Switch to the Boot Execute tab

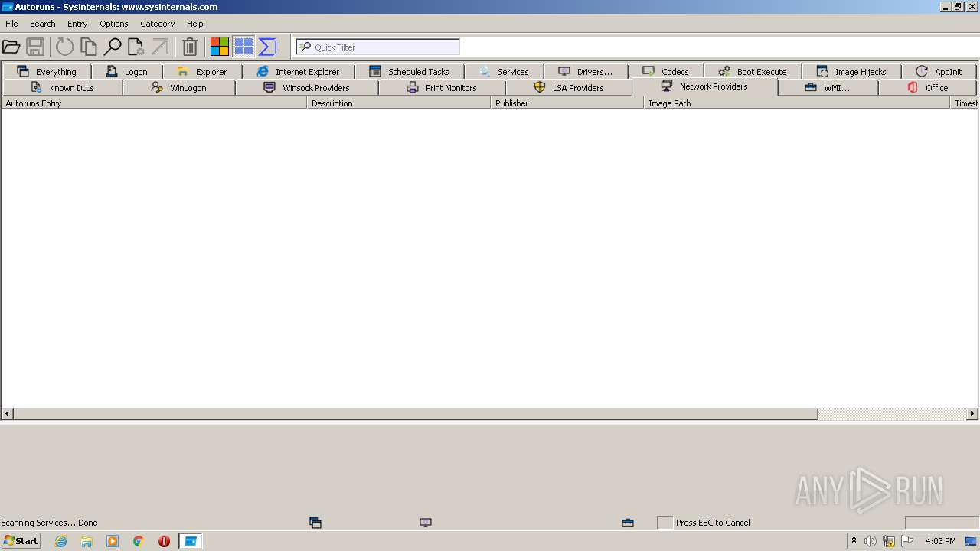coord(753,71)
